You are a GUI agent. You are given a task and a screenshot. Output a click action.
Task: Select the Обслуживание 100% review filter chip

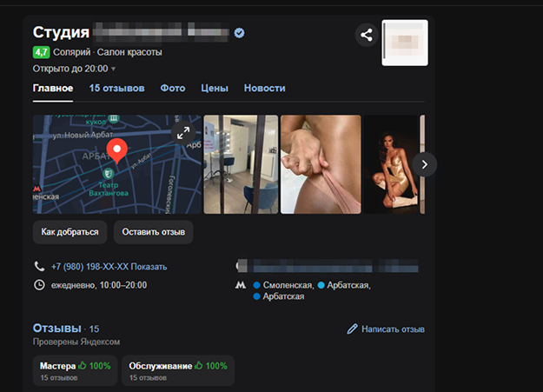click(x=178, y=370)
